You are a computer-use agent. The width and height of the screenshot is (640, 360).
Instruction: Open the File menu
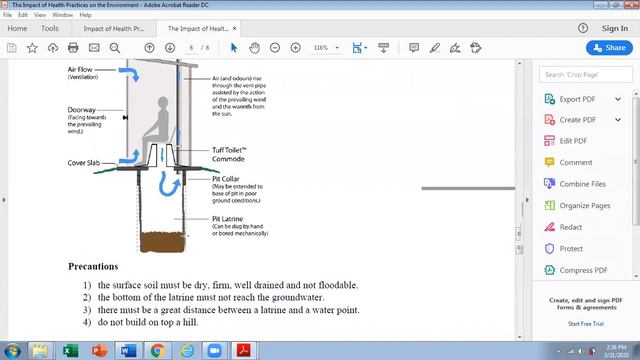(7, 15)
